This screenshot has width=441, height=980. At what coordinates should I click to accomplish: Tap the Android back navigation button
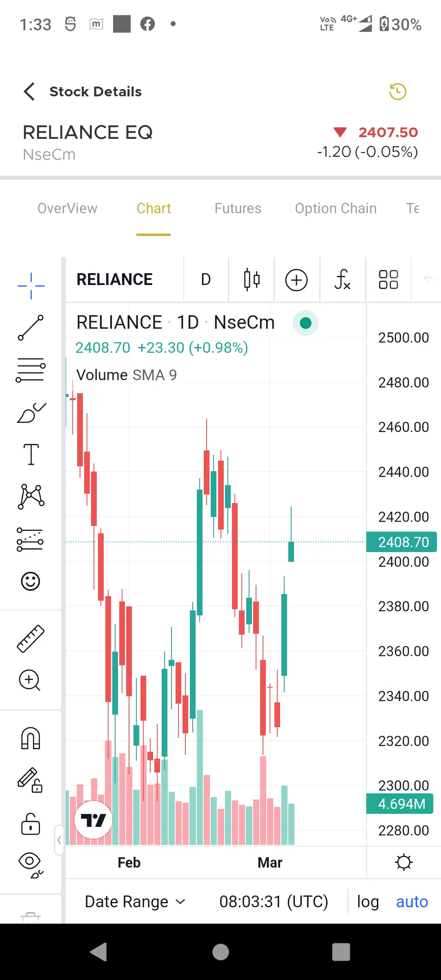pos(99,952)
